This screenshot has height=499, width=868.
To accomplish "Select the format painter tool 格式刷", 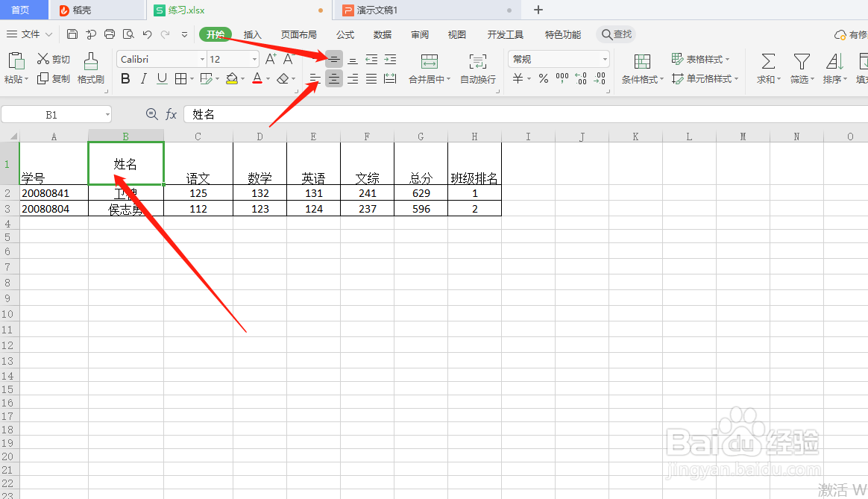I will (90, 68).
